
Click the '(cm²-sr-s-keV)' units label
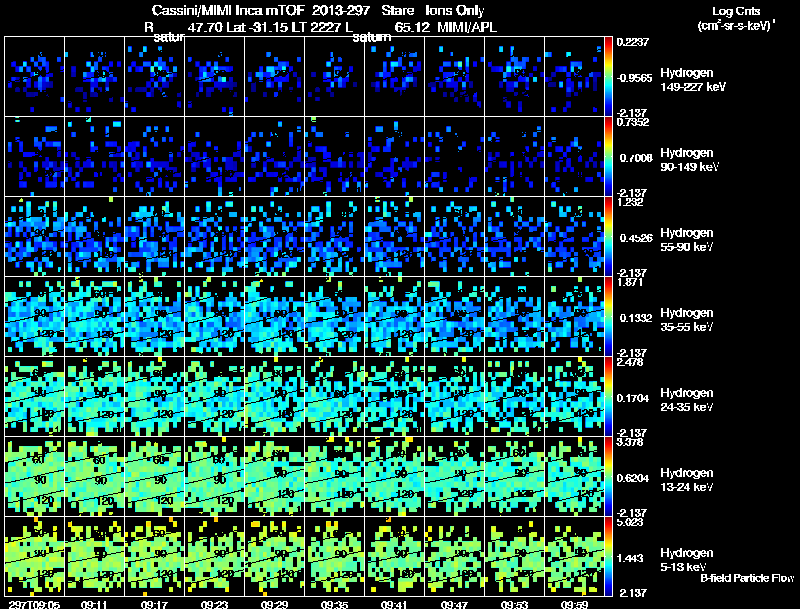click(736, 25)
